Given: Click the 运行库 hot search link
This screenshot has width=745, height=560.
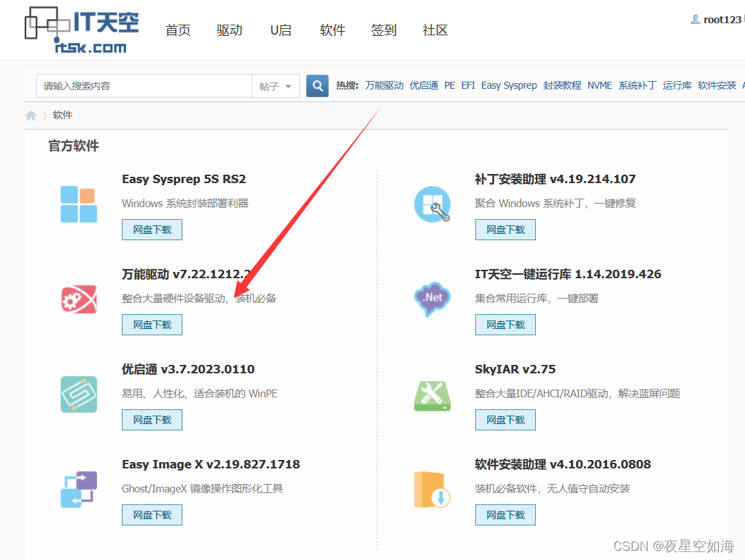Looking at the screenshot, I should point(677,85).
